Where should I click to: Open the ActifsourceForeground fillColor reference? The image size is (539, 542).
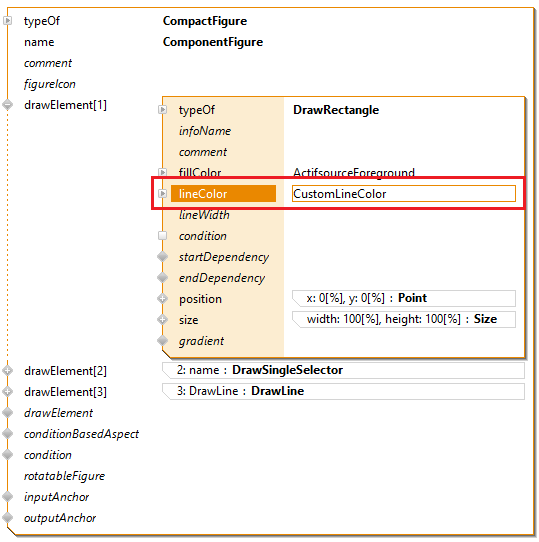tap(354, 172)
